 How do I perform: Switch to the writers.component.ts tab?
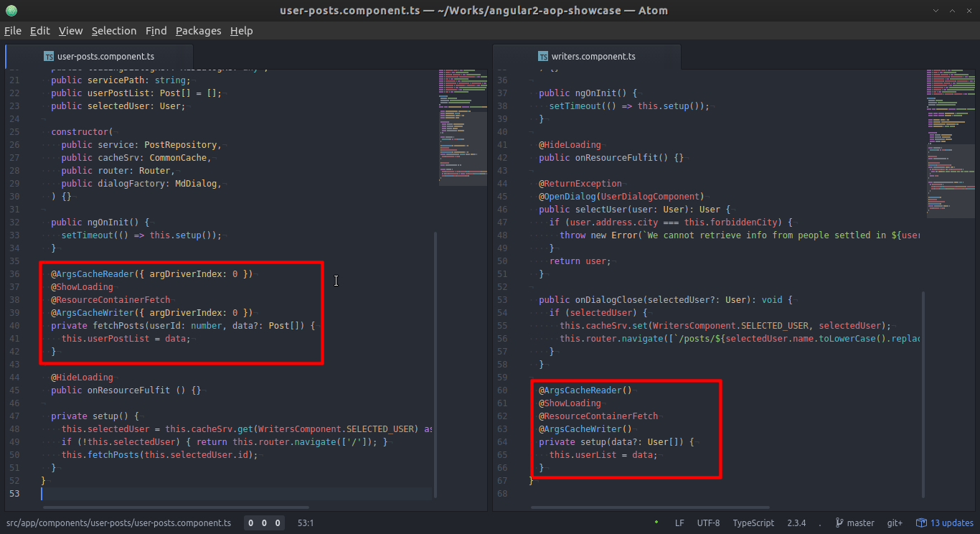593,57
